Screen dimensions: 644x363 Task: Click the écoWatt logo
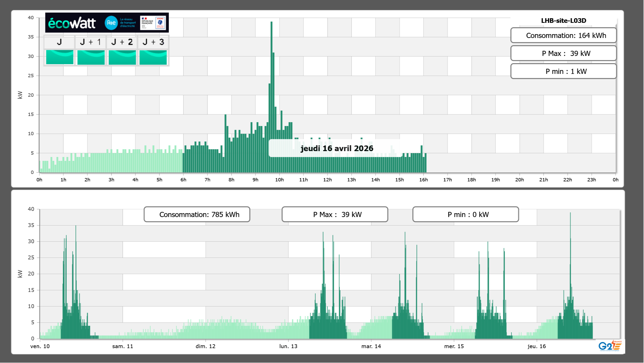[x=72, y=23]
